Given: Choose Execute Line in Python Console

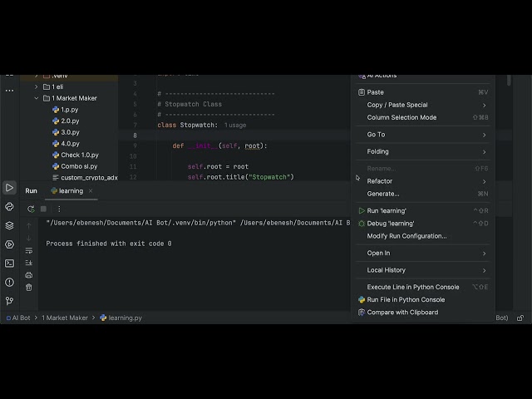Looking at the screenshot, I should [423, 287].
